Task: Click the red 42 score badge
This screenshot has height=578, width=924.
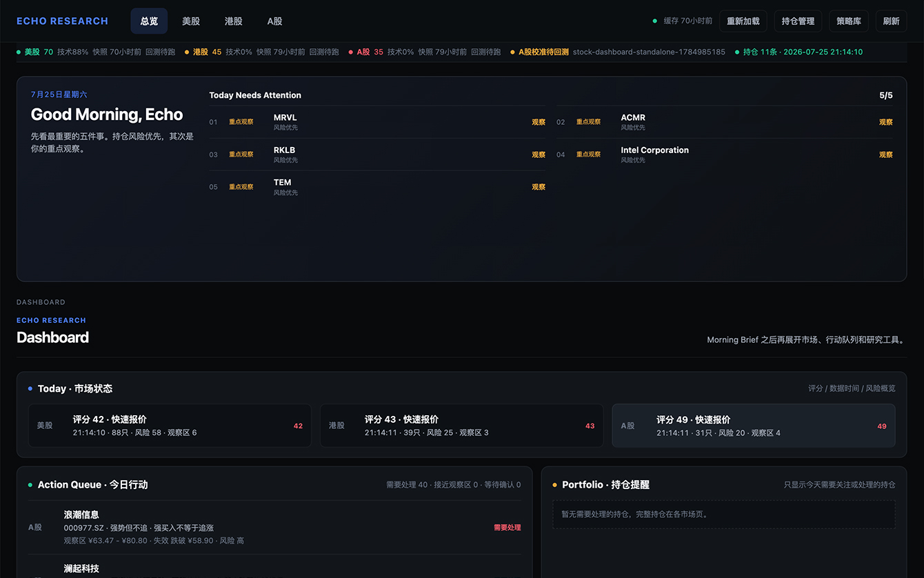Action: click(298, 426)
